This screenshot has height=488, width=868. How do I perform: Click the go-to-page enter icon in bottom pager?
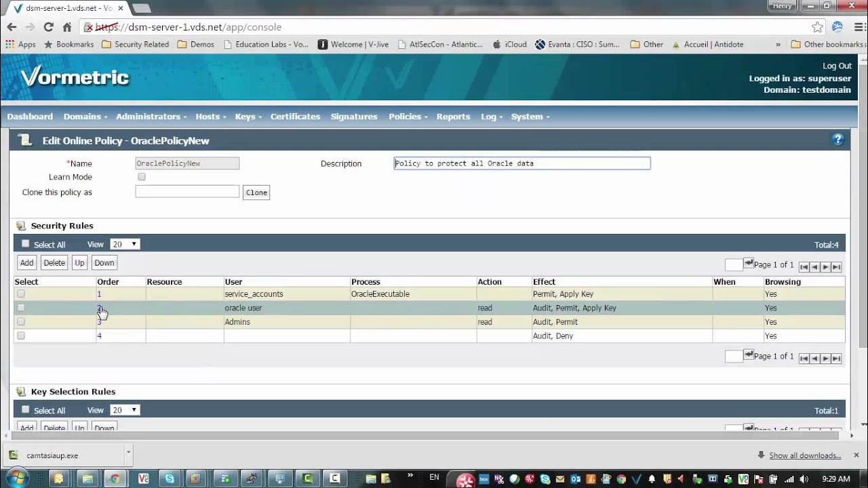point(749,354)
